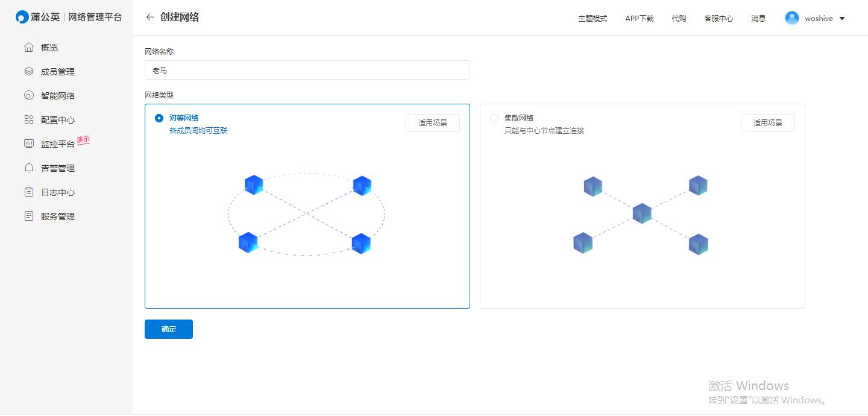Click the 成员管理 layers icon
Viewport: 868px width, 416px height.
coord(28,72)
